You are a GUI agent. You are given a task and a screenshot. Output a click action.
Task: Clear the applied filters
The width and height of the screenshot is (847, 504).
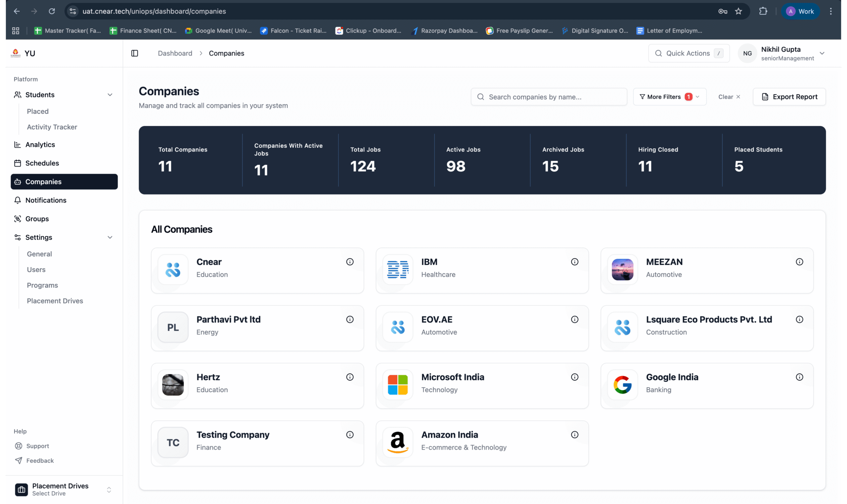[x=729, y=97]
